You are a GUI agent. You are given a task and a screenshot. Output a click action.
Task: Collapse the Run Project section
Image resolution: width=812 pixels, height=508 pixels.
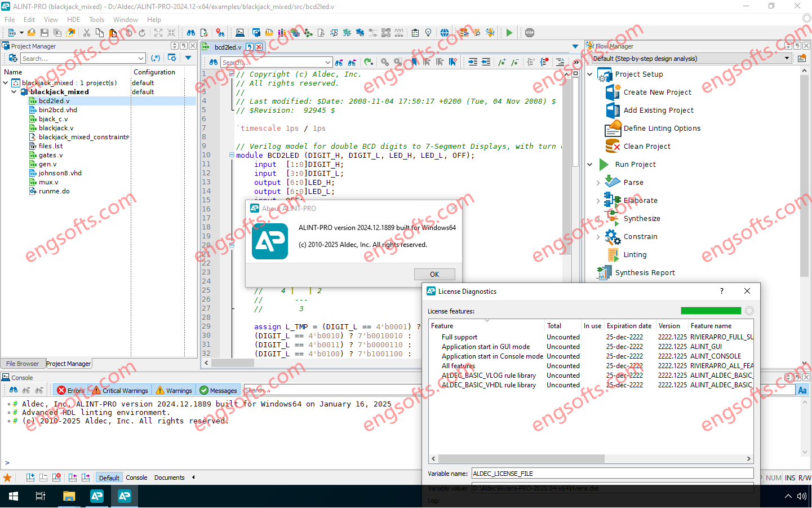point(590,164)
